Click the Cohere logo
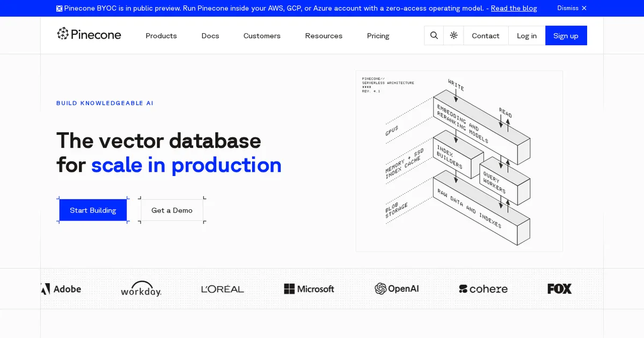 (x=483, y=289)
